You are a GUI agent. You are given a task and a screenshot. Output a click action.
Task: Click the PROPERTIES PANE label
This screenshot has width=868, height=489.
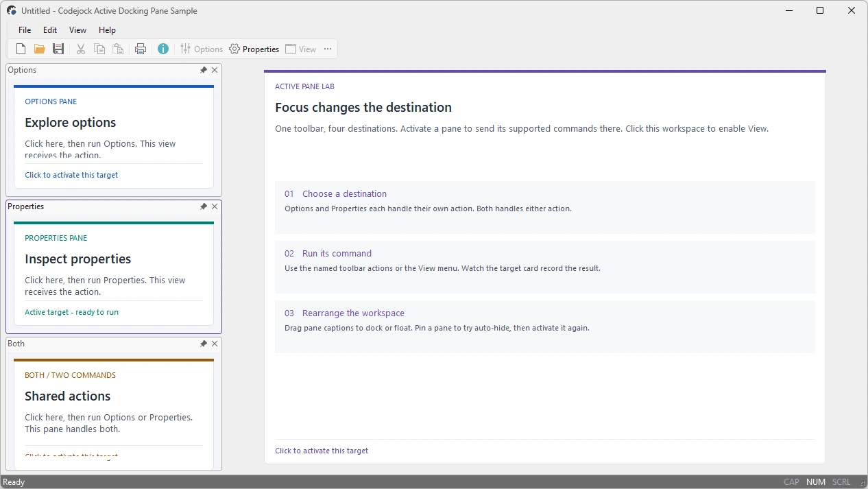tap(56, 238)
